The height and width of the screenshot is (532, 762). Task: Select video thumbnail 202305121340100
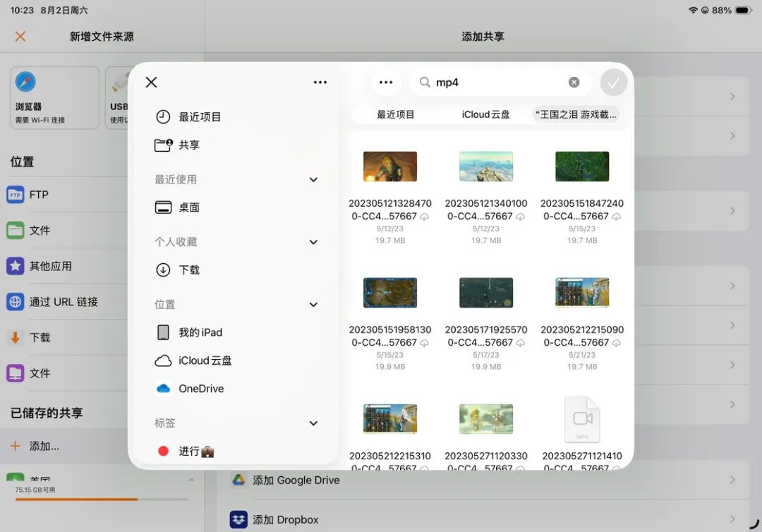pos(486,166)
